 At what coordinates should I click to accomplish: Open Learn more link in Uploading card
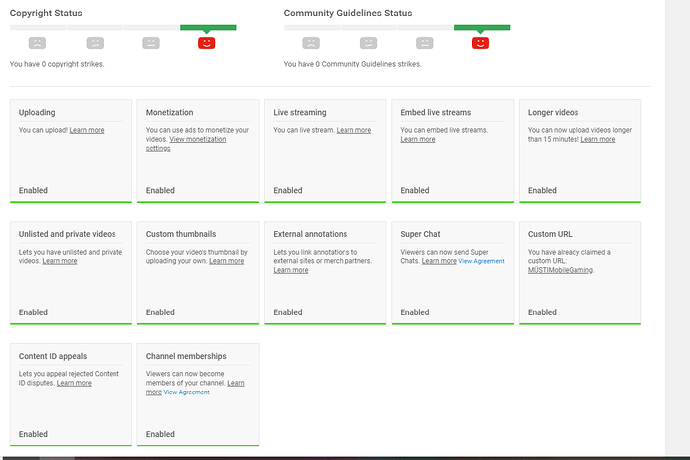click(87, 130)
